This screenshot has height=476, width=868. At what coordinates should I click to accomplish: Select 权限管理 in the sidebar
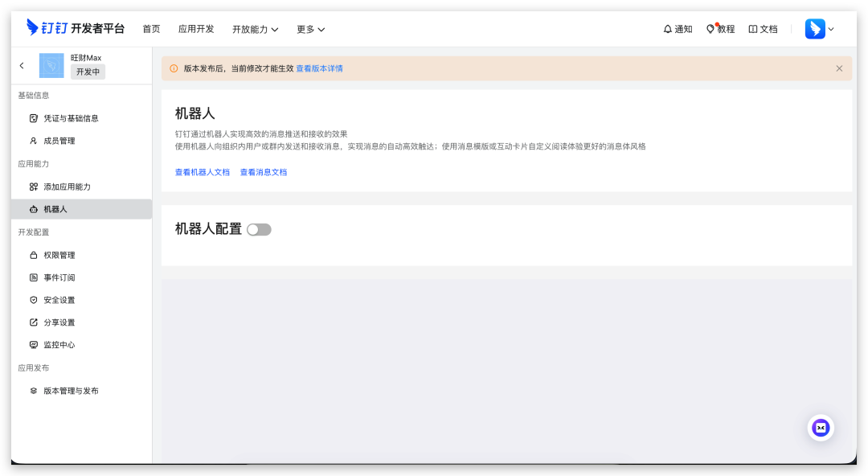[59, 255]
